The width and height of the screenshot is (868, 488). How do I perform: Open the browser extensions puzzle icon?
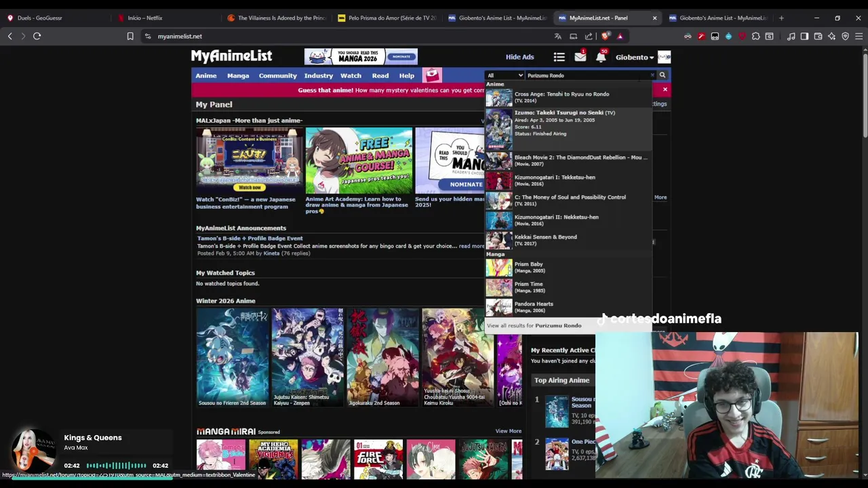point(755,36)
